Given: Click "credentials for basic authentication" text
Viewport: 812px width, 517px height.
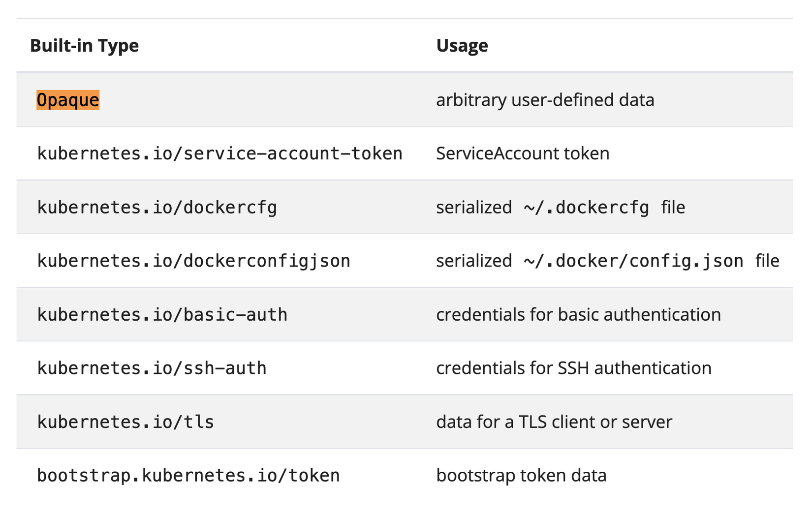Looking at the screenshot, I should click(x=578, y=314).
